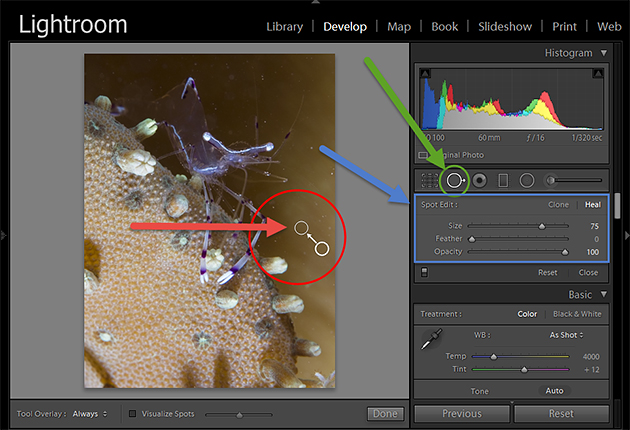Adjust the Temp slider
The width and height of the screenshot is (630, 430).
521,356
